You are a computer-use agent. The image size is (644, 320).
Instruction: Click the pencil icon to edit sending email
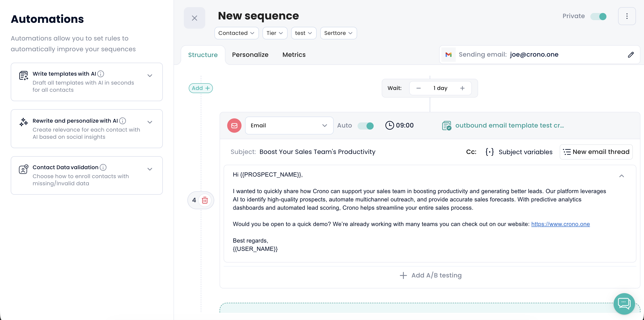tap(631, 55)
